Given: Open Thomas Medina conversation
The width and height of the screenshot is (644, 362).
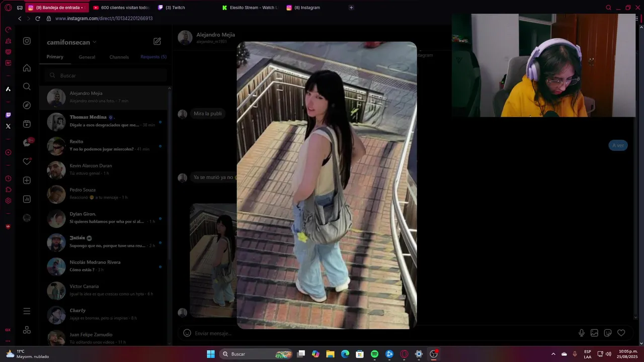Looking at the screenshot, I should [104, 122].
